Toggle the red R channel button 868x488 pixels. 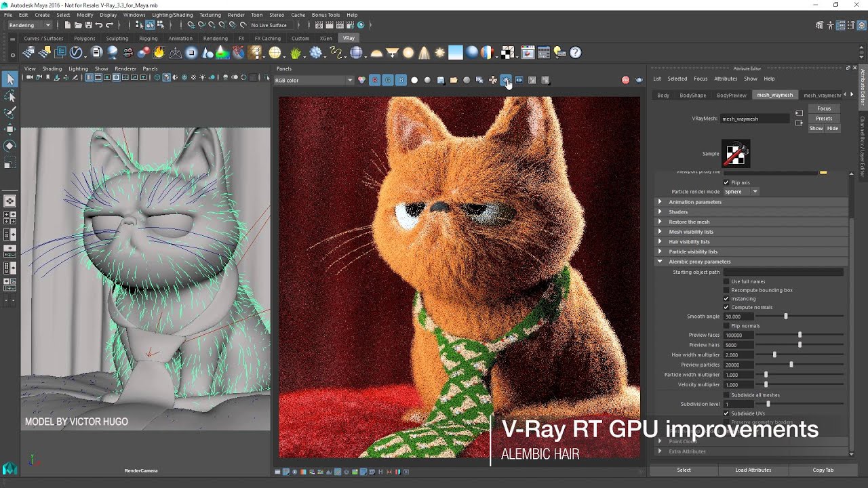click(374, 80)
